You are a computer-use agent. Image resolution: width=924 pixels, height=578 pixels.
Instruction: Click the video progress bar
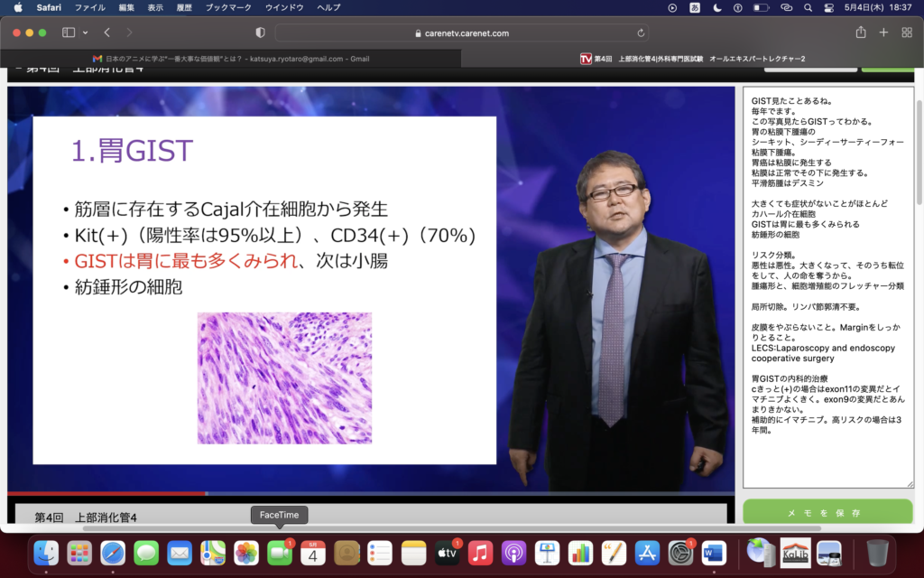click(x=361, y=493)
